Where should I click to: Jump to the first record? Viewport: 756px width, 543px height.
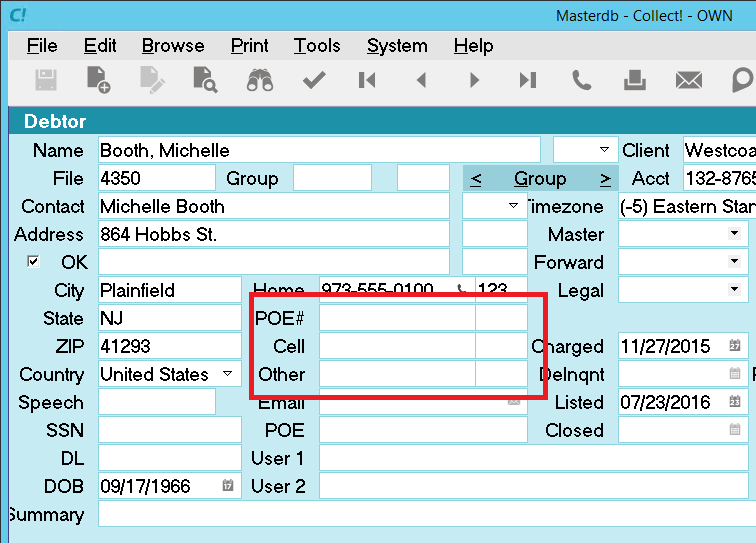click(367, 80)
